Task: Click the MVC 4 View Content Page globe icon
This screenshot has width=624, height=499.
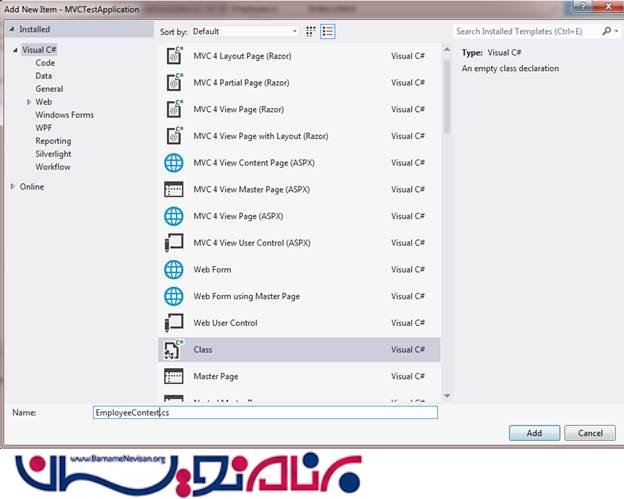Action: (174, 163)
